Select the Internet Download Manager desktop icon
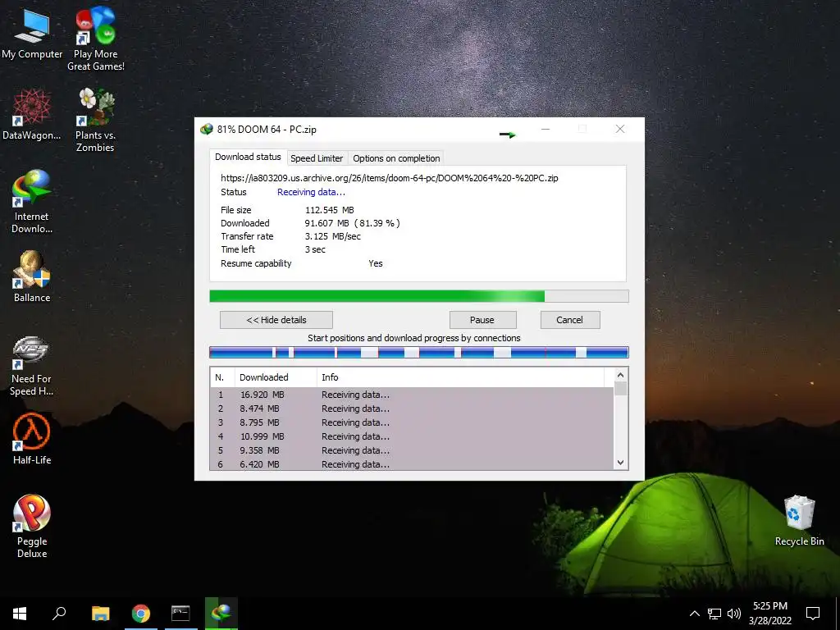This screenshot has height=630, width=840. tap(32, 202)
